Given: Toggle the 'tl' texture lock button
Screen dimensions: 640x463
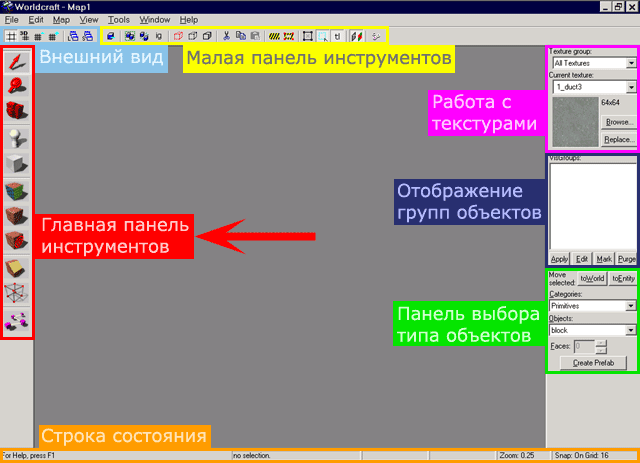Looking at the screenshot, I should [337, 36].
